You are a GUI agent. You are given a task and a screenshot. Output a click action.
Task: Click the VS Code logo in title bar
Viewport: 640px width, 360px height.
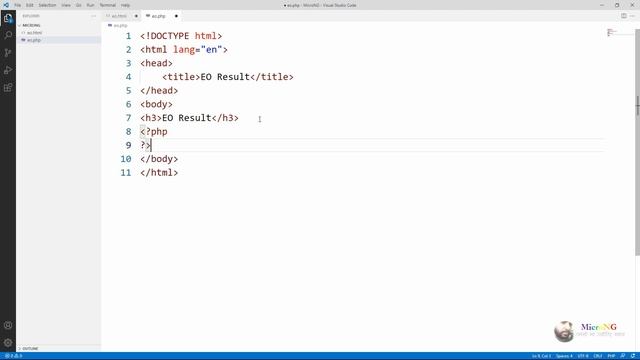pyautogui.click(x=6, y=5)
